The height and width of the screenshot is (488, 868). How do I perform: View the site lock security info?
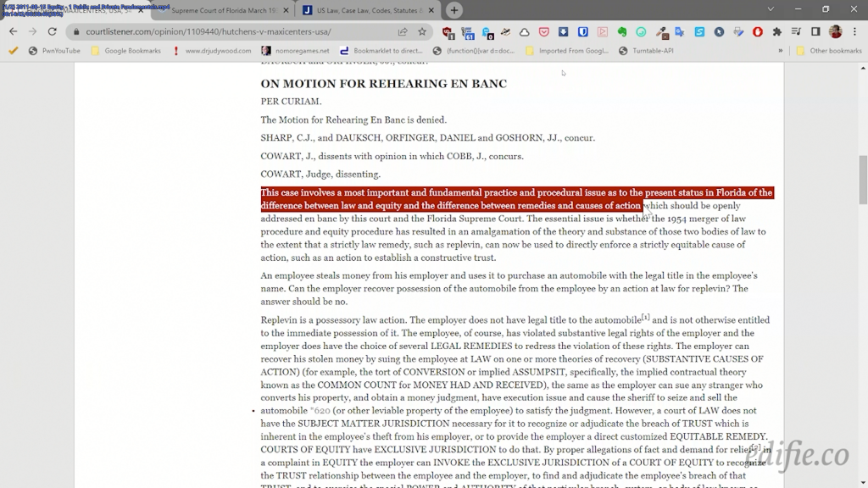click(76, 31)
